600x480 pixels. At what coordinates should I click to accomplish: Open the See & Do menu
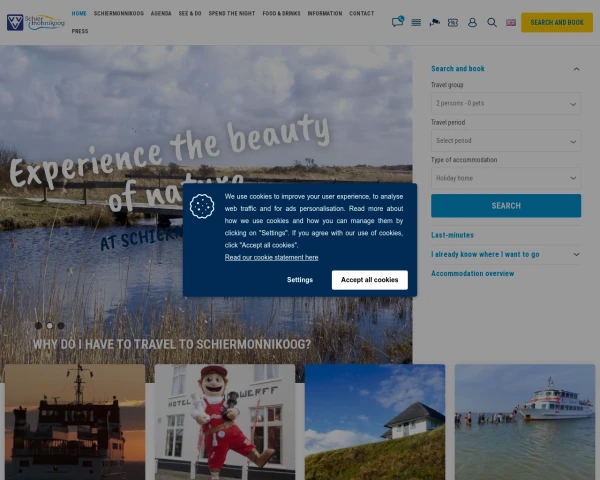(190, 13)
